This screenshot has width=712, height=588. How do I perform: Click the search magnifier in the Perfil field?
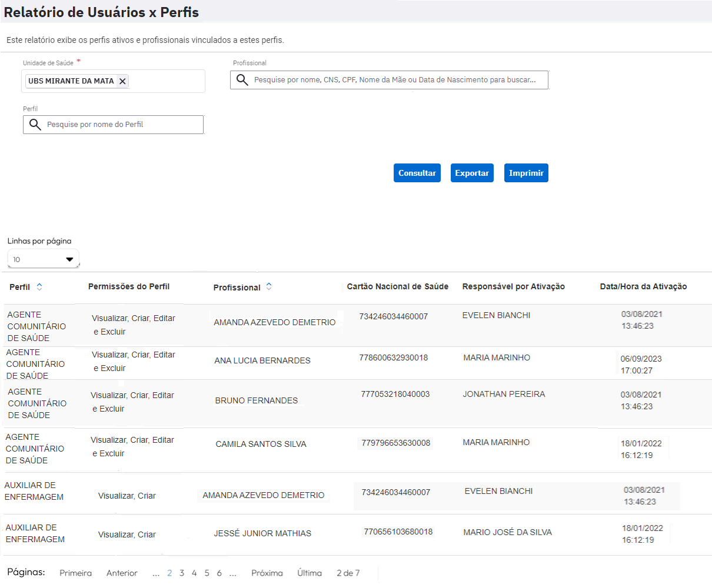[35, 125]
